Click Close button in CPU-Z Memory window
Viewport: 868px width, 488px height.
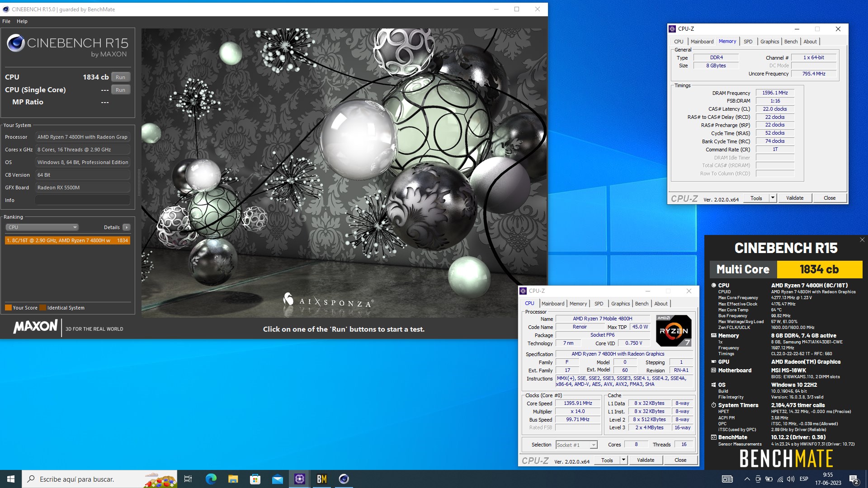coord(830,198)
